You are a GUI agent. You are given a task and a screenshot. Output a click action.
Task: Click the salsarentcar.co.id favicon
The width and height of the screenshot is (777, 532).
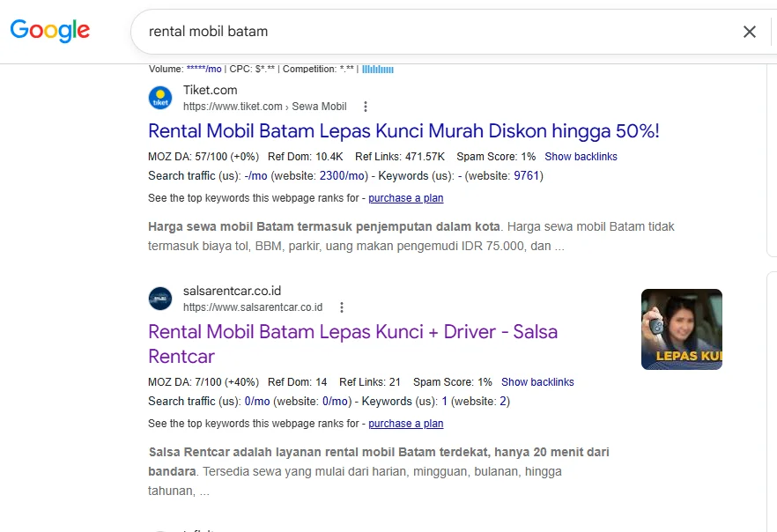coord(160,299)
